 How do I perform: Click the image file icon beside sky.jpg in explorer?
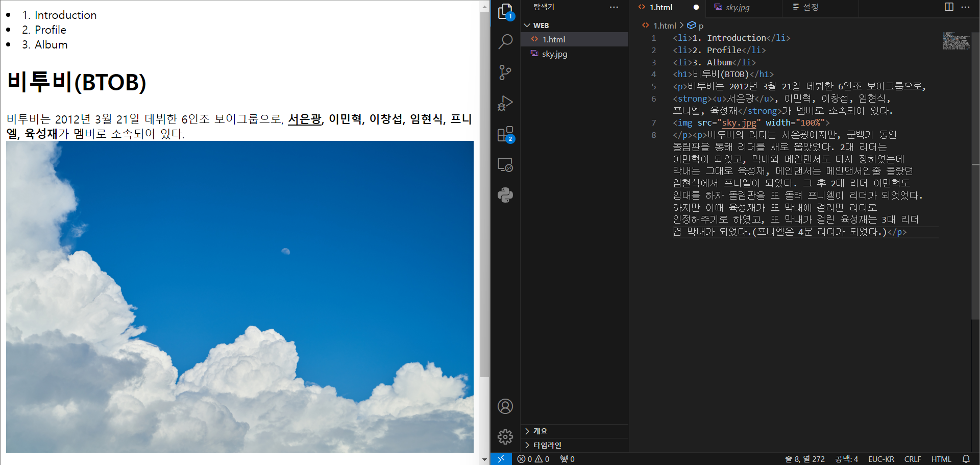pyautogui.click(x=534, y=53)
